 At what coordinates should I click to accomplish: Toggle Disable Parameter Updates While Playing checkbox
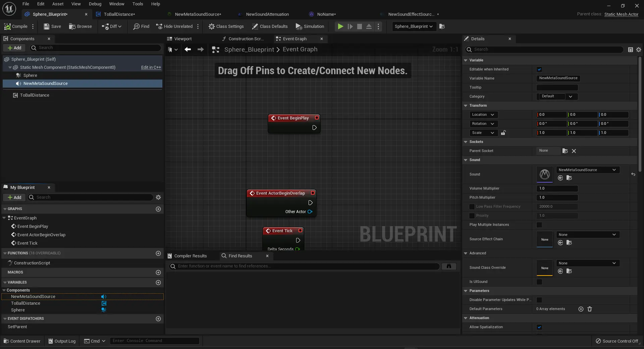539,300
